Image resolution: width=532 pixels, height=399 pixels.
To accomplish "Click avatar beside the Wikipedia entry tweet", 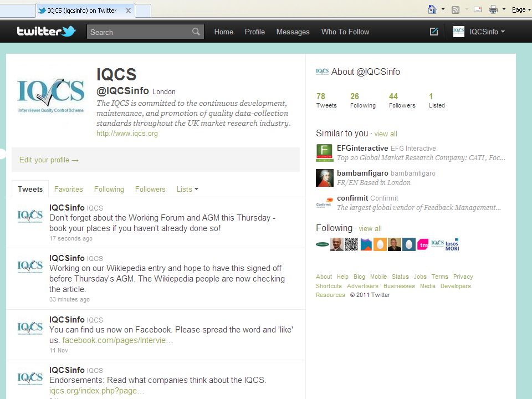I will tap(30, 267).
